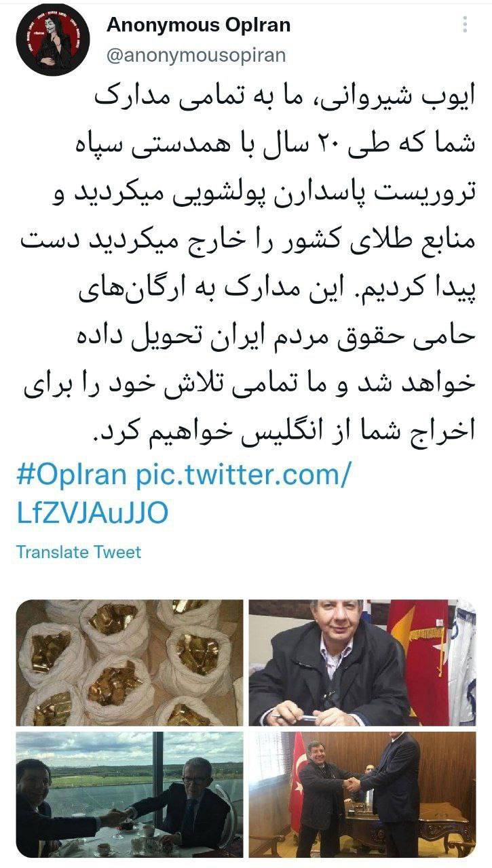Open the Anonymous OpIran display name

coord(198,25)
